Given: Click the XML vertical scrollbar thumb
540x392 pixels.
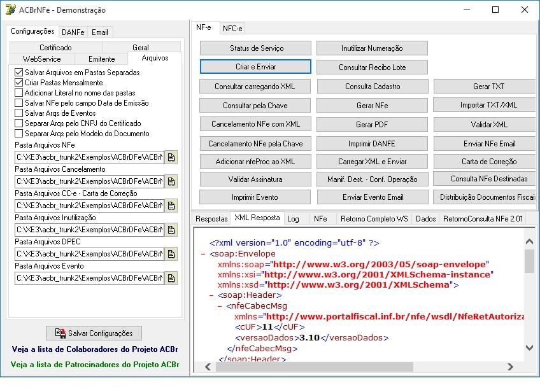Looking at the screenshot, I should click(530, 261).
